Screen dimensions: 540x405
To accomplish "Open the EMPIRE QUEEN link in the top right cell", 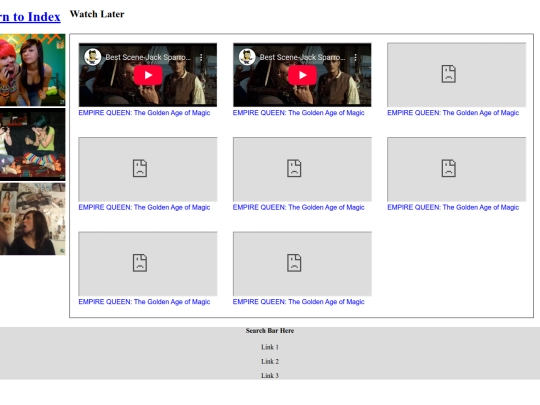I will click(x=453, y=113).
